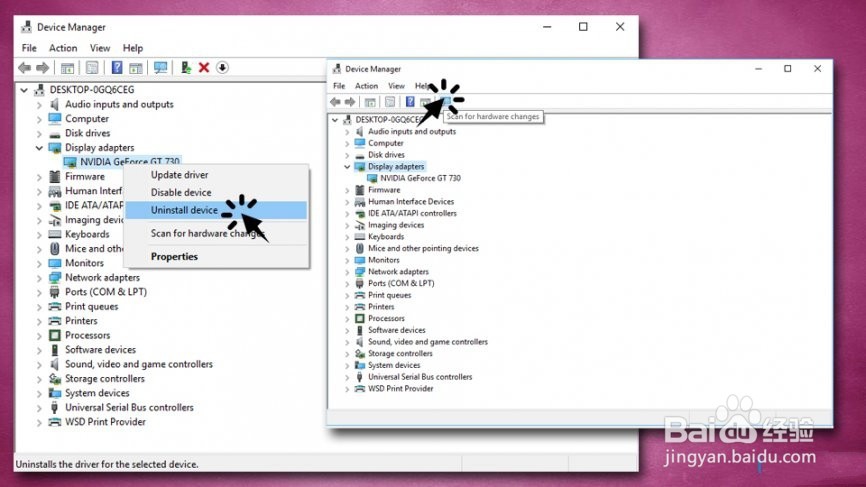Expand System devices in right window
866x487 pixels.
347,366
